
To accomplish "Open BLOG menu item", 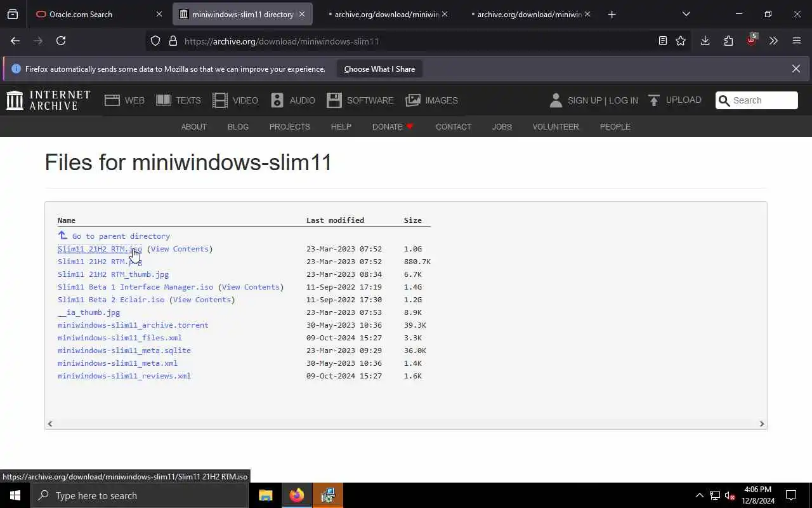I will 238,126.
